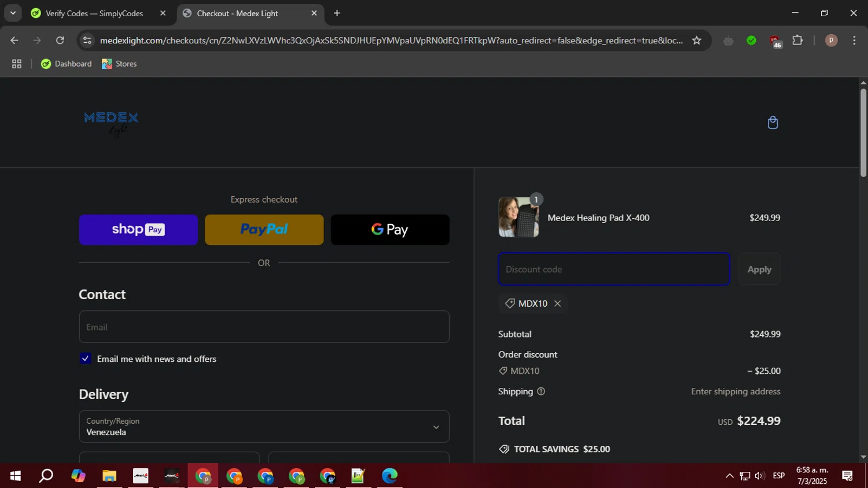Click the Apply discount button
868x488 pixels.
(759, 269)
